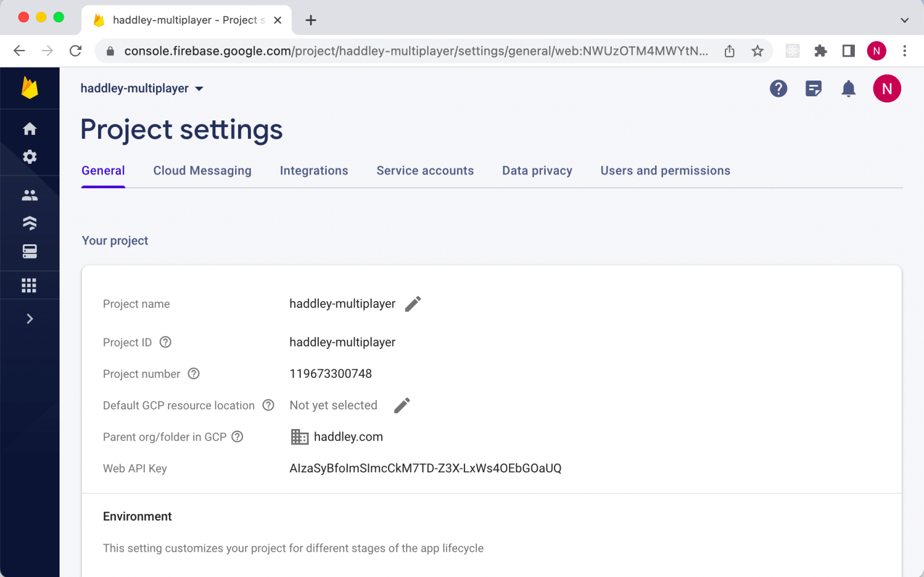The width and height of the screenshot is (924, 577).
Task: Click the Firebase logo in sidebar
Action: (29, 88)
